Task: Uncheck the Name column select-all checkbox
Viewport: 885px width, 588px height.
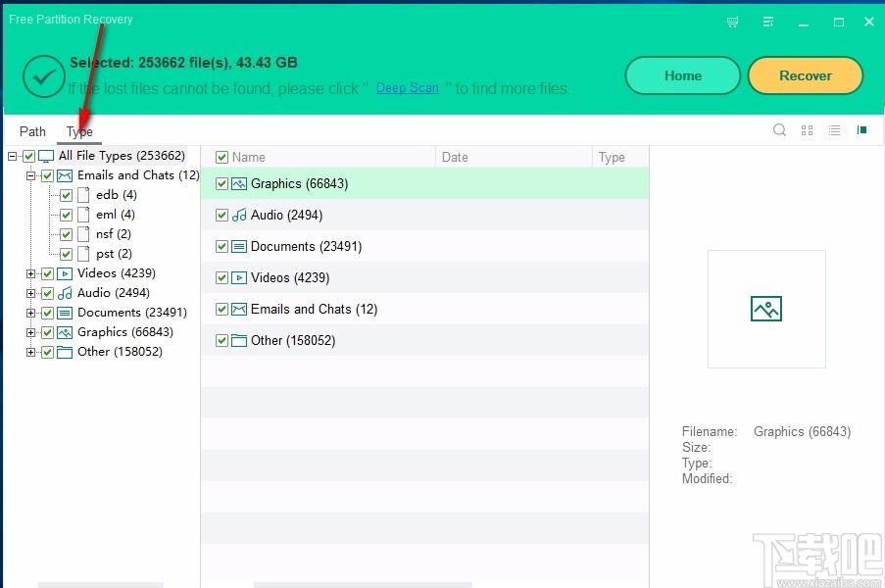Action: click(221, 157)
